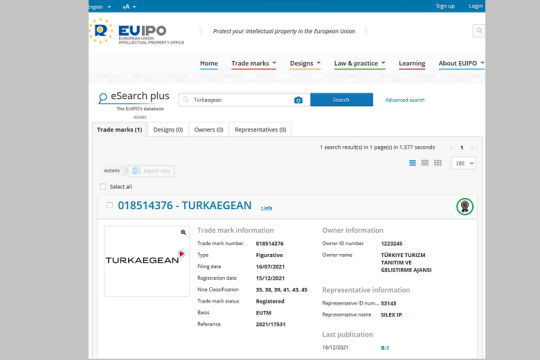Open the site search magnifier icon

[x=479, y=31]
